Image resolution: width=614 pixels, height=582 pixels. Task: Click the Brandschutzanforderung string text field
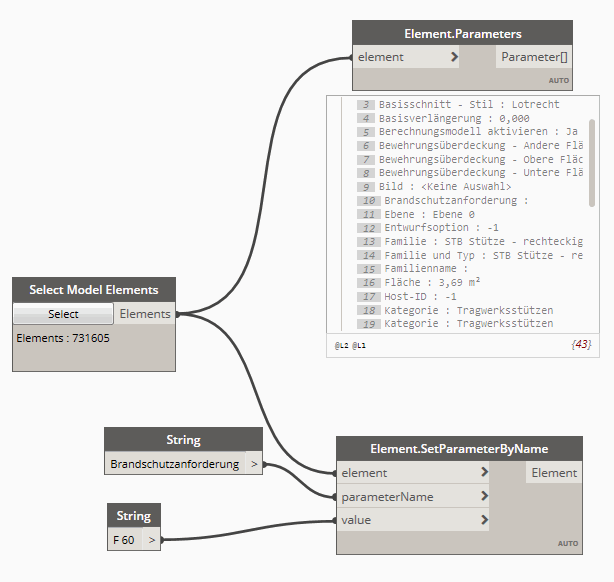(175, 464)
